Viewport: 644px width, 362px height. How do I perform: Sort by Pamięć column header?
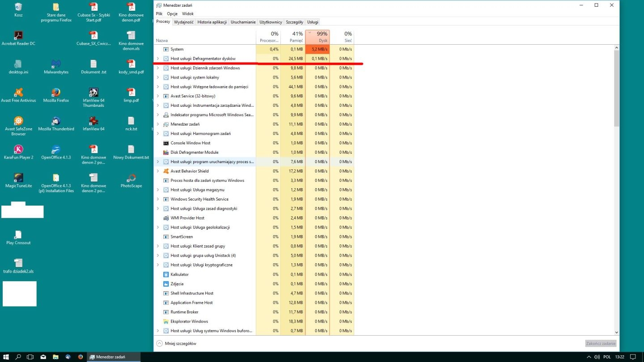click(x=292, y=37)
